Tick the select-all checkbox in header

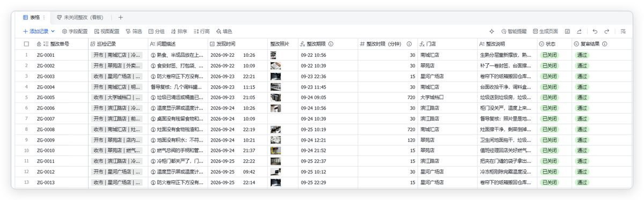tap(26, 44)
